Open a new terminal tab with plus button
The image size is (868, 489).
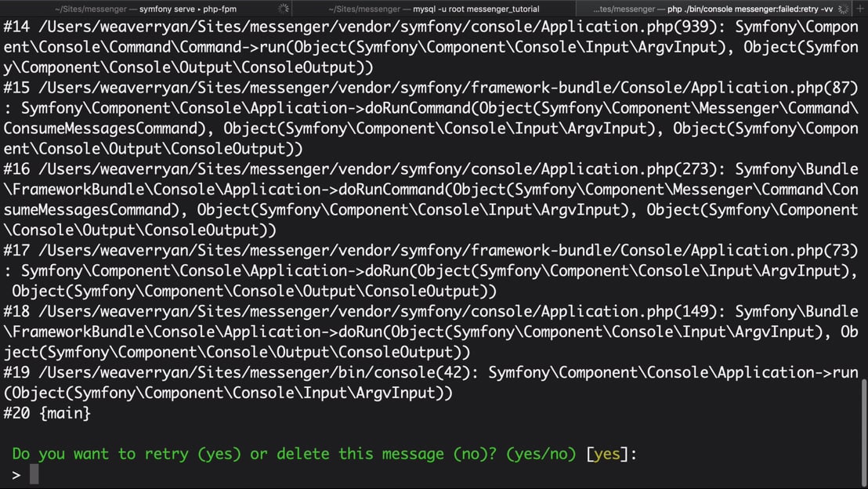[860, 9]
